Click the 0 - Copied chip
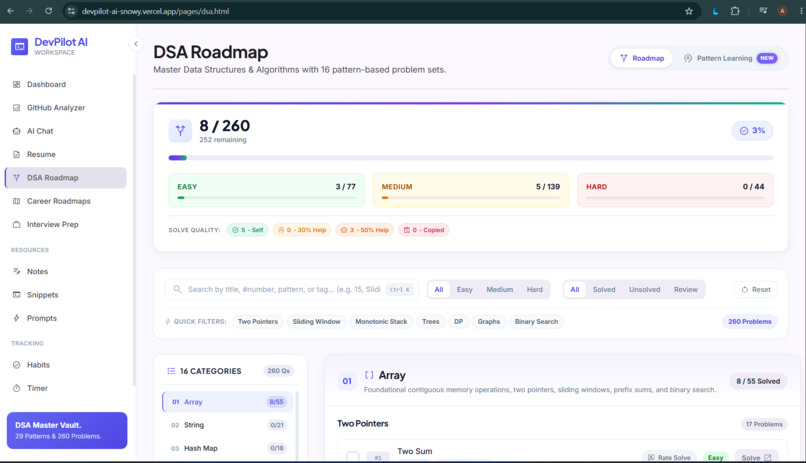Viewport: 806px width, 463px height. 424,230
